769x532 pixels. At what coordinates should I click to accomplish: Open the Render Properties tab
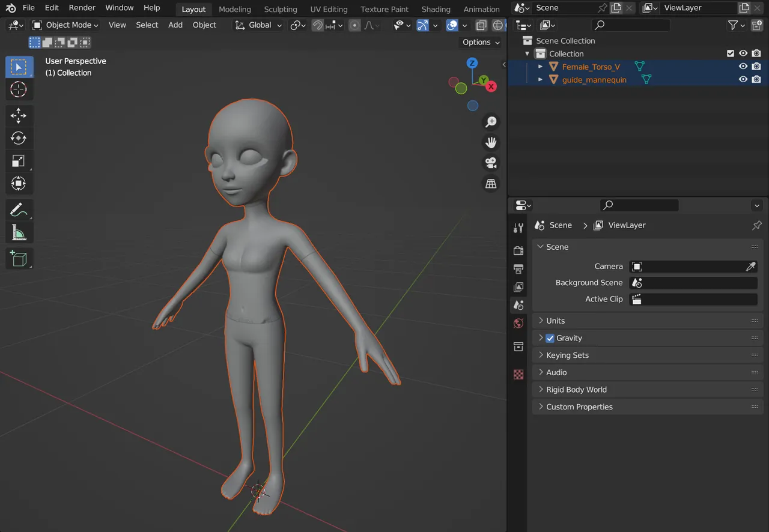click(x=518, y=250)
